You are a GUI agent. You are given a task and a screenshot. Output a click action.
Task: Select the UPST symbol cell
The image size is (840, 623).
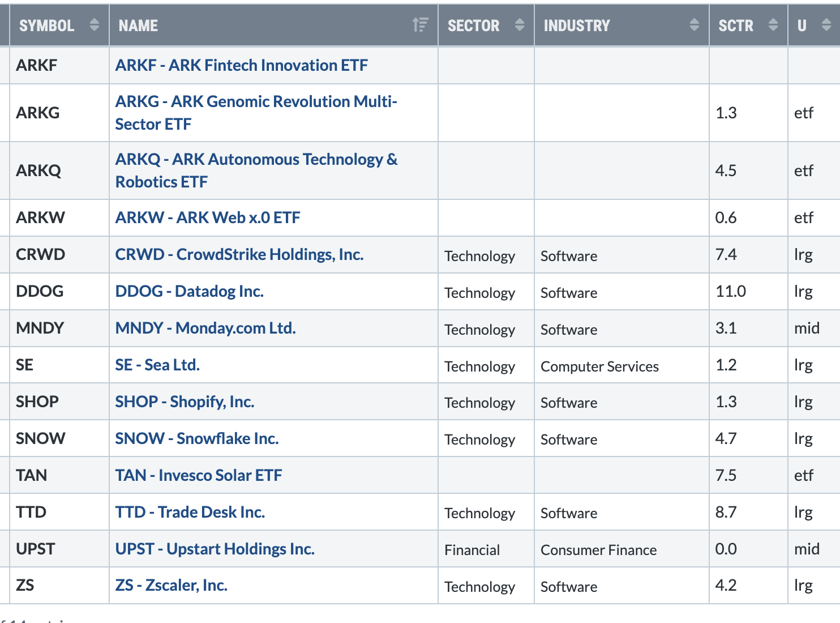click(x=59, y=549)
